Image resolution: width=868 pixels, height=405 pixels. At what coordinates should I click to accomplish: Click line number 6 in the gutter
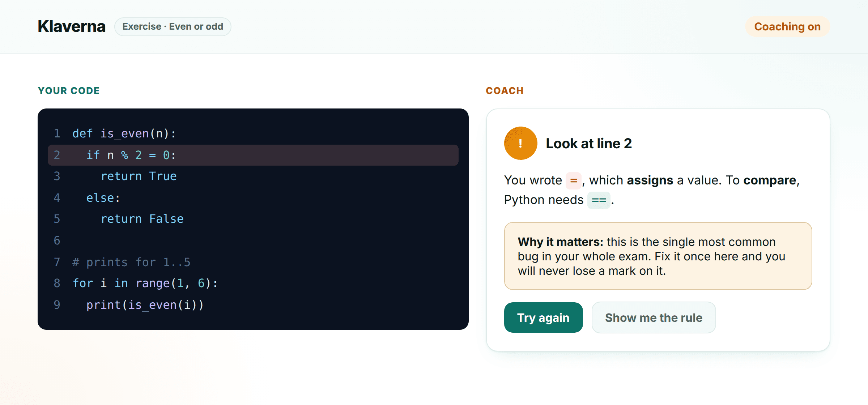tap(57, 240)
